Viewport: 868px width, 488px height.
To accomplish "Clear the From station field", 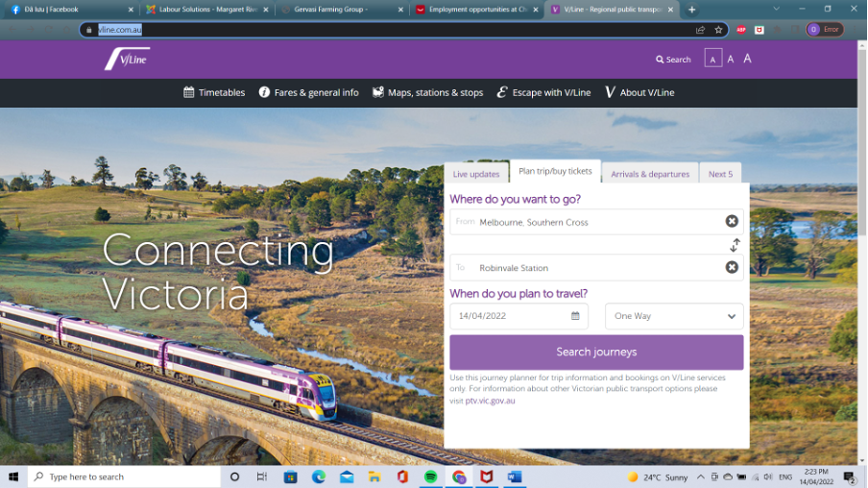I will 732,222.
